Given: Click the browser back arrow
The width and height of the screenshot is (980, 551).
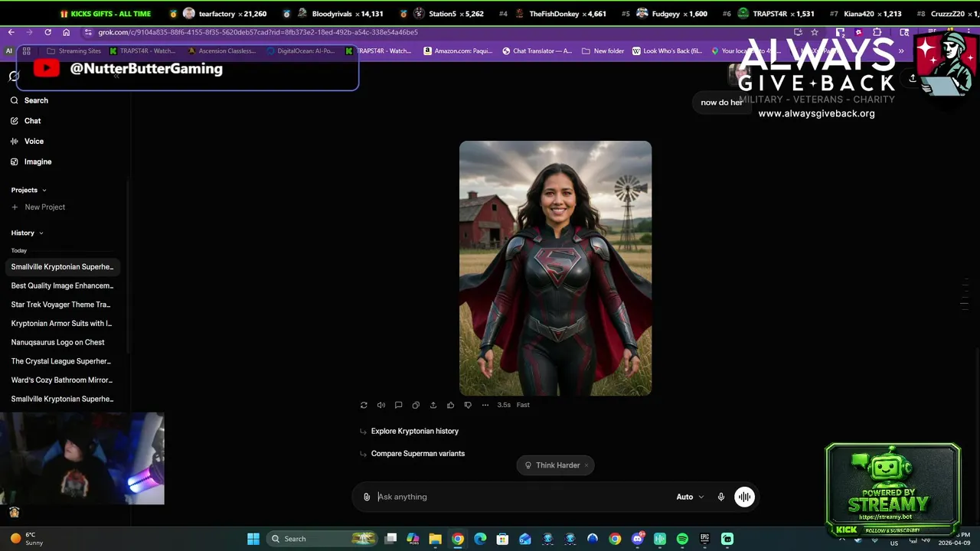Looking at the screenshot, I should (11, 32).
